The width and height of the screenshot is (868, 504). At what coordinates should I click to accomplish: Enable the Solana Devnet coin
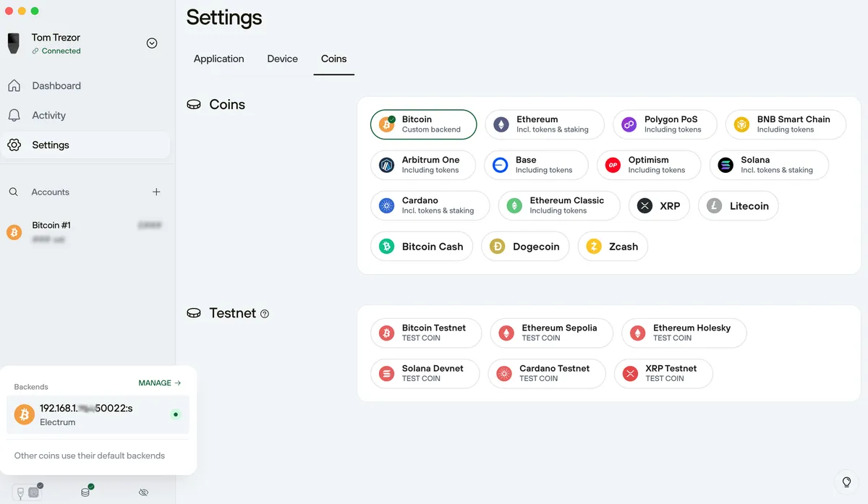click(425, 373)
